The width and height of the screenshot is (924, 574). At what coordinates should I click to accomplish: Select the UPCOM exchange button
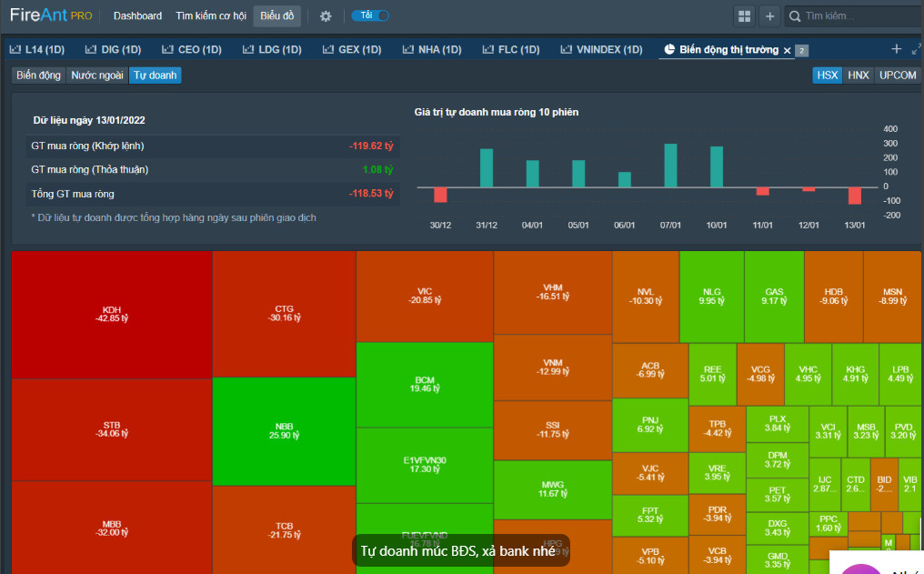(x=898, y=76)
